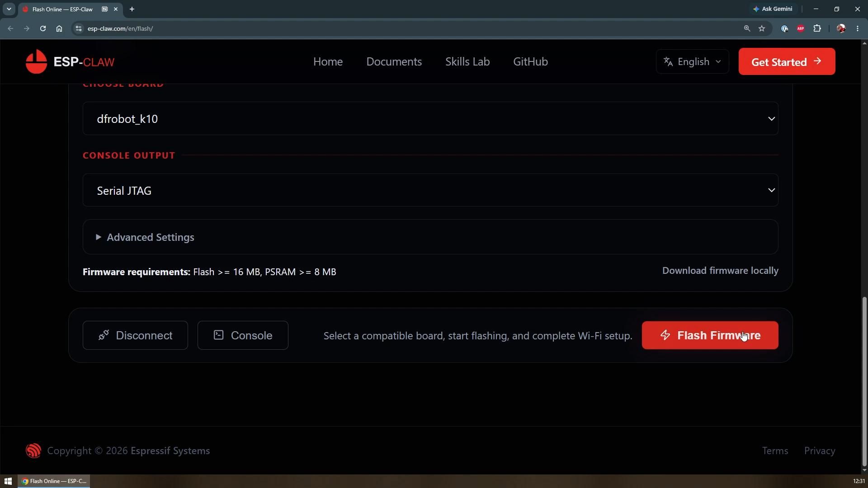This screenshot has width=868, height=488.
Task: Navigate forward in browser
Action: [27, 28]
